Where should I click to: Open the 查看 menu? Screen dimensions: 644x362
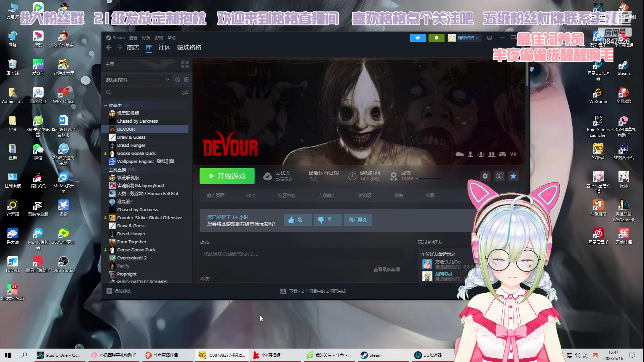(133, 38)
